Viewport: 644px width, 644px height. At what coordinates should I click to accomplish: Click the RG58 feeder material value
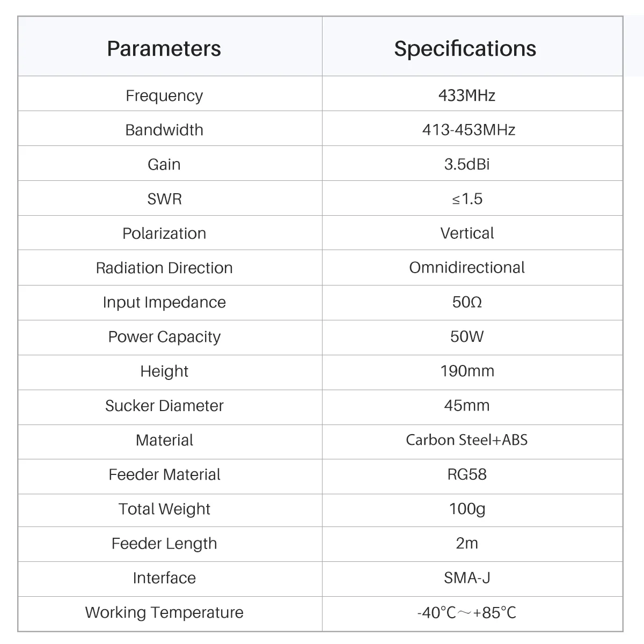467,474
